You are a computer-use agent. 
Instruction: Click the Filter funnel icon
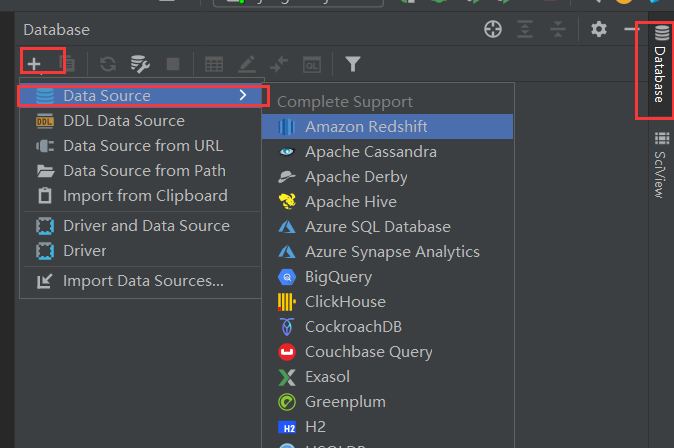click(352, 64)
